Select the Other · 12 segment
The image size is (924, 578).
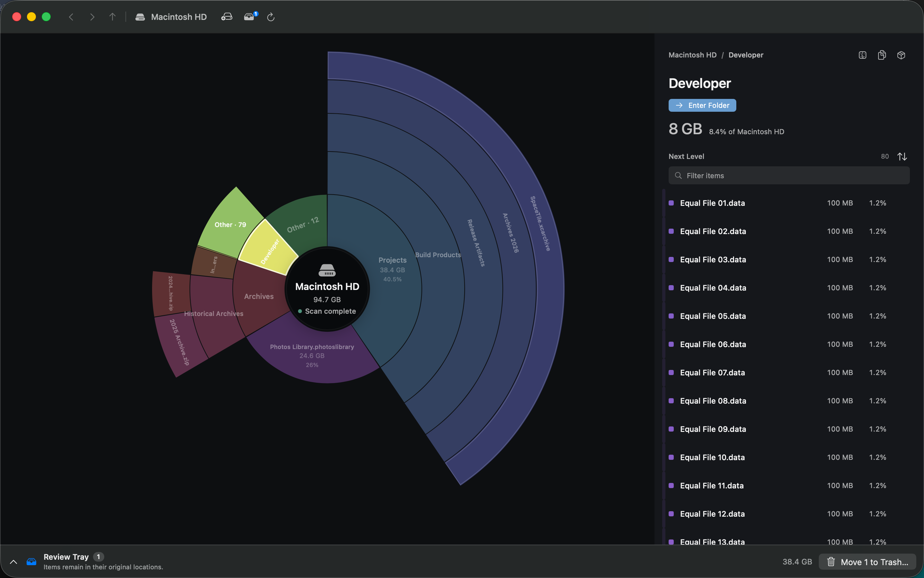point(303,225)
